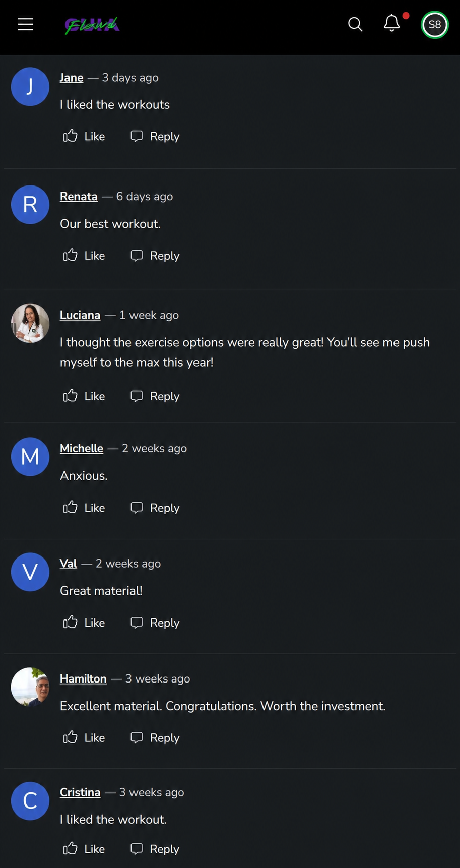
Task: Open Hamilton's profile name link
Action: pyautogui.click(x=83, y=679)
